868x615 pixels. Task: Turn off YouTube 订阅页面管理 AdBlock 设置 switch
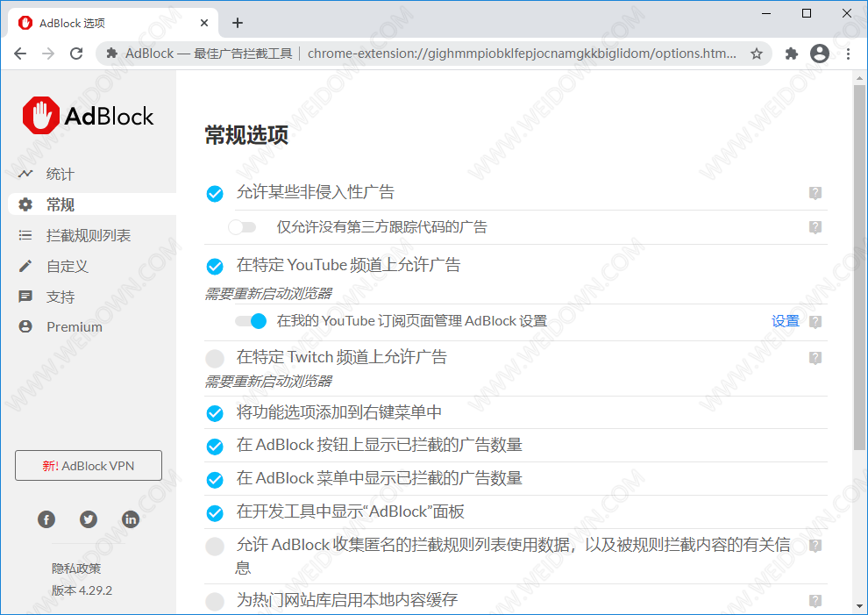(251, 321)
